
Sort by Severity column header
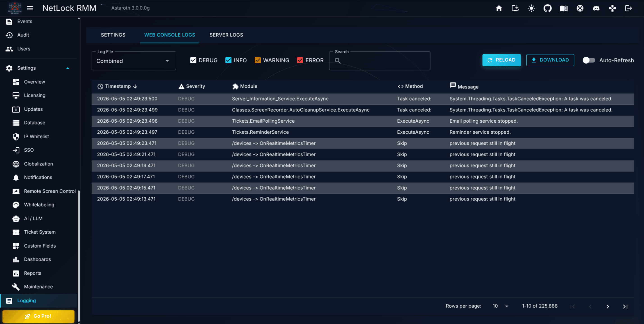191,86
